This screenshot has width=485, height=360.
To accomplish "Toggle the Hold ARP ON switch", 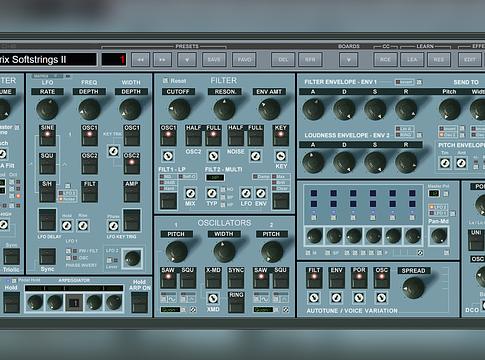I will 139,302.
